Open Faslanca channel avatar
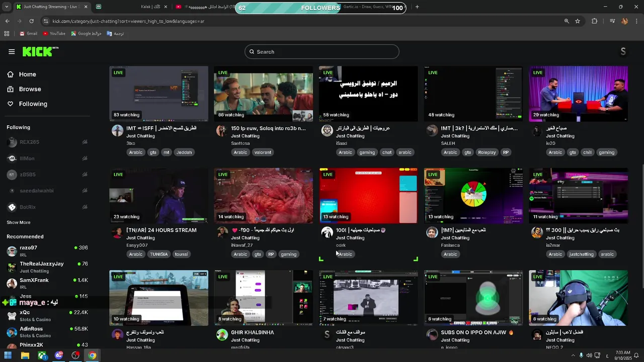This screenshot has height=362, width=644. pos(432,232)
